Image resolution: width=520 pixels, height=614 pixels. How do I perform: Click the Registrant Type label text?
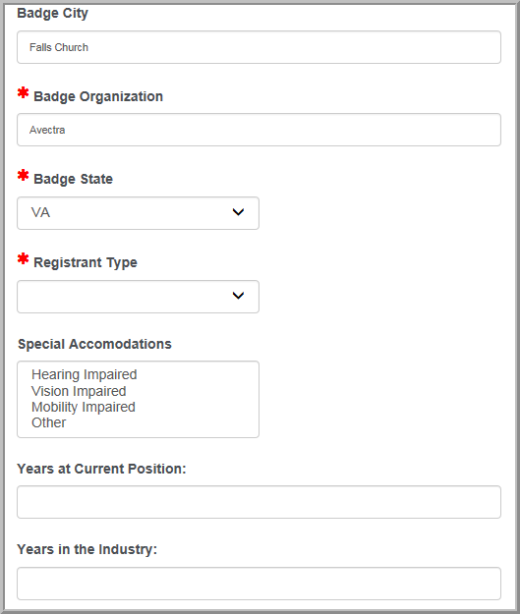pos(85,263)
